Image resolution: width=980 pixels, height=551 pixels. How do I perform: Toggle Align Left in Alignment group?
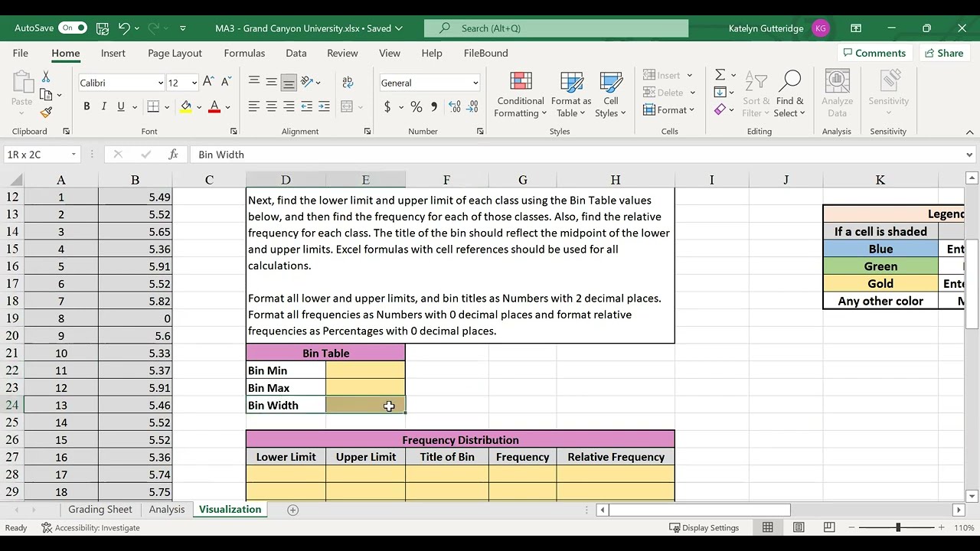(254, 107)
